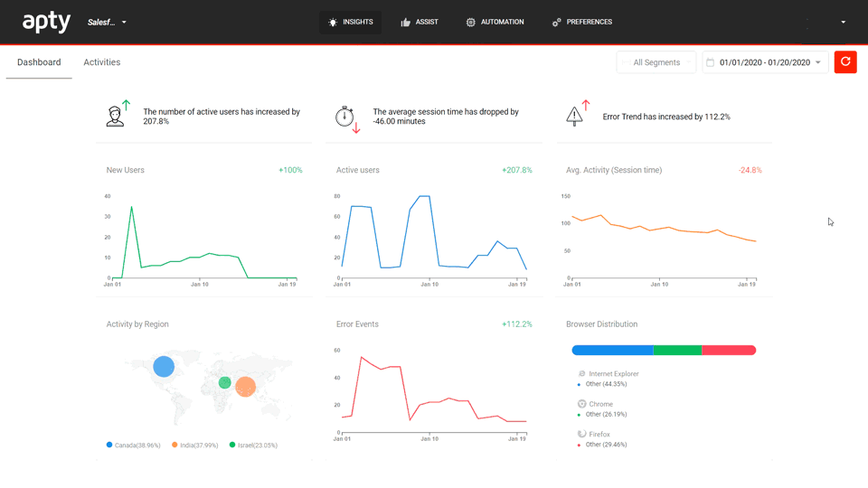This screenshot has height=488, width=868.
Task: Click the Insights lightbulb icon
Action: tap(333, 22)
